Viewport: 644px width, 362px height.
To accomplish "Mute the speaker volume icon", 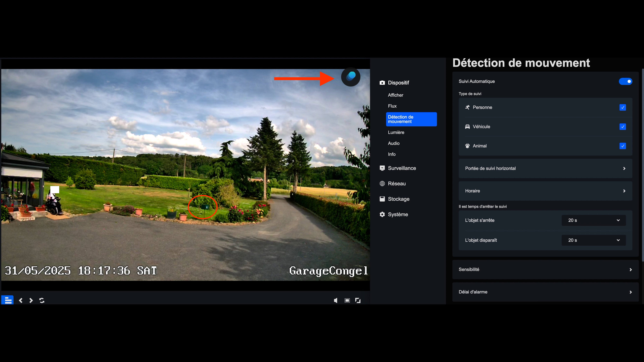I will click(335, 300).
